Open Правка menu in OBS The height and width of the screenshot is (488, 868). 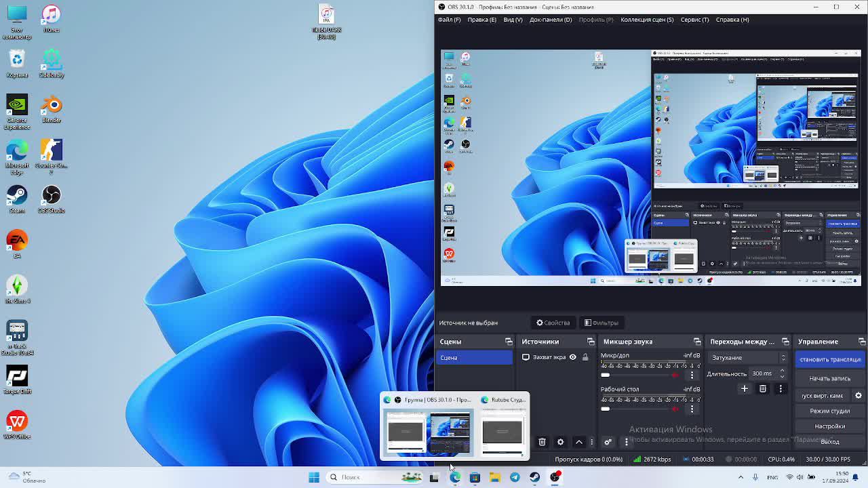click(x=481, y=20)
